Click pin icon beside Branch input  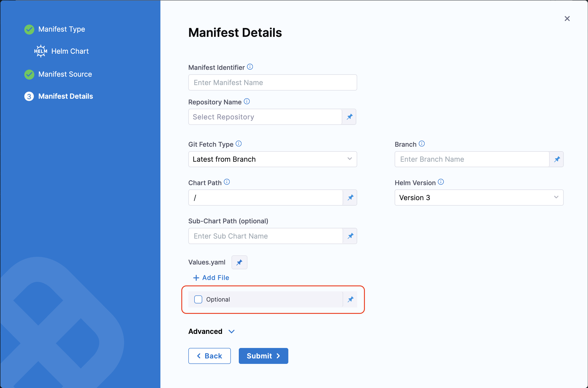click(557, 159)
